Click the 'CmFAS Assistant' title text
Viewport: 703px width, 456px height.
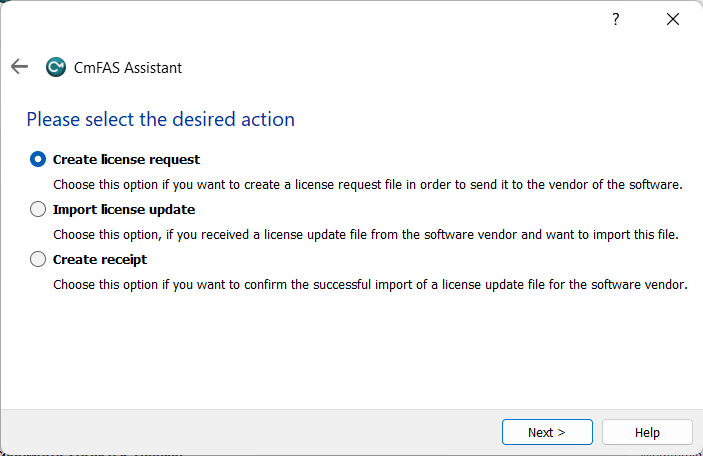click(128, 68)
